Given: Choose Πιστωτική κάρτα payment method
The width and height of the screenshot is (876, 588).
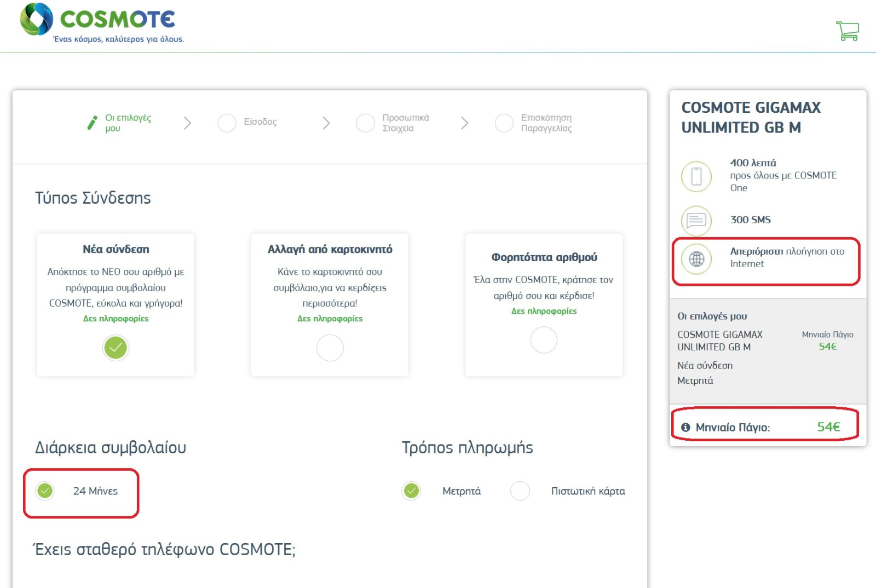Looking at the screenshot, I should (x=520, y=491).
